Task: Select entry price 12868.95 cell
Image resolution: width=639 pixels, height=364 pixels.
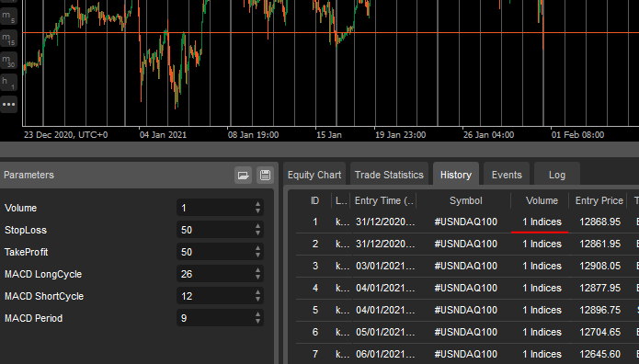Action: (599, 222)
